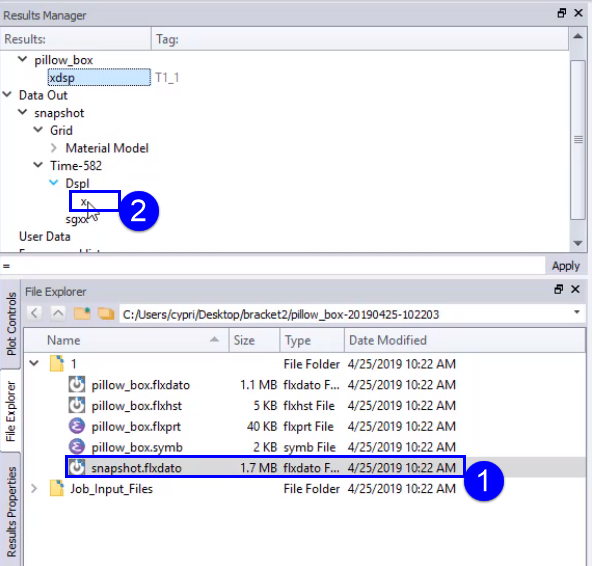Click the folder icon named 1
Screen dimensions: 592x566
pyautogui.click(x=57, y=364)
